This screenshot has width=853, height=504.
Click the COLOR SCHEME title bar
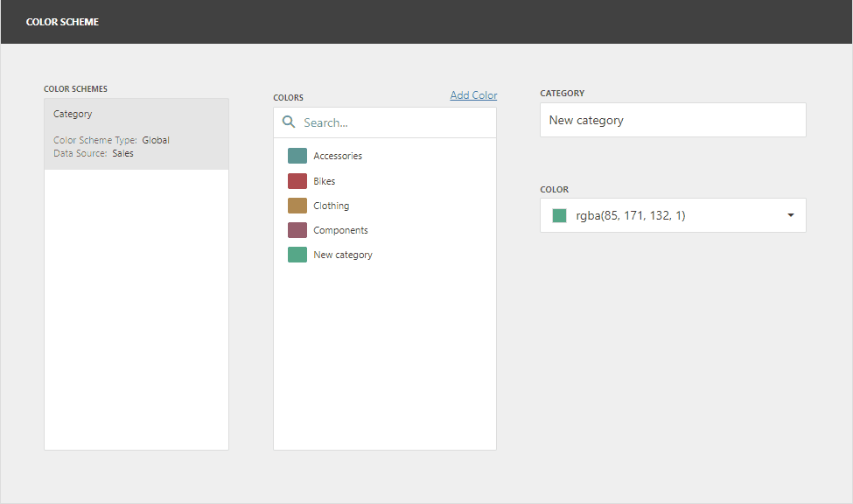coord(62,21)
